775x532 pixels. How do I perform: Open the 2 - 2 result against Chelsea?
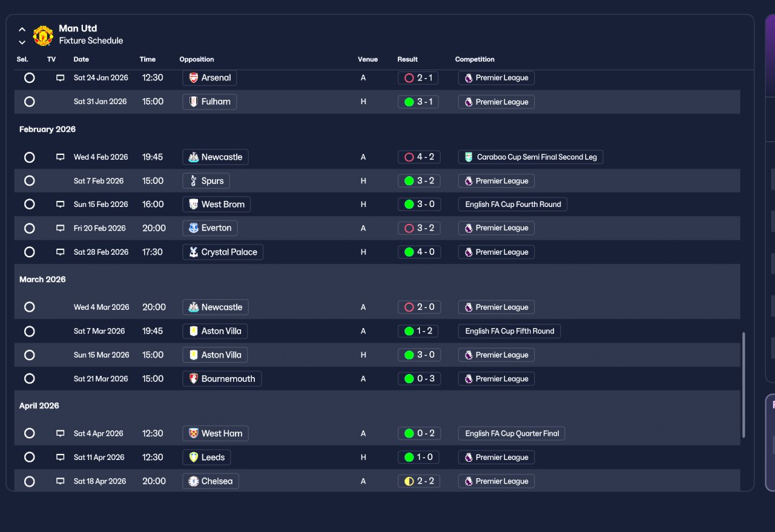click(418, 481)
